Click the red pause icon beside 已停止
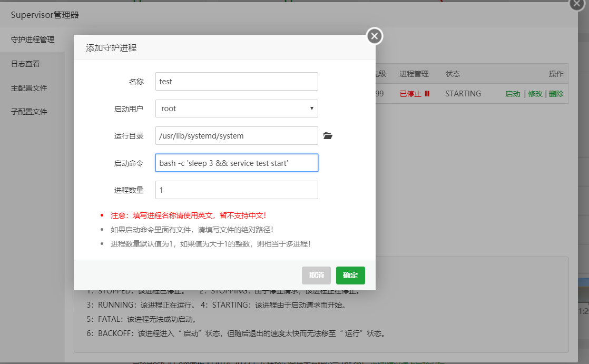Screen dimensions: 589x364 pyautogui.click(x=427, y=94)
